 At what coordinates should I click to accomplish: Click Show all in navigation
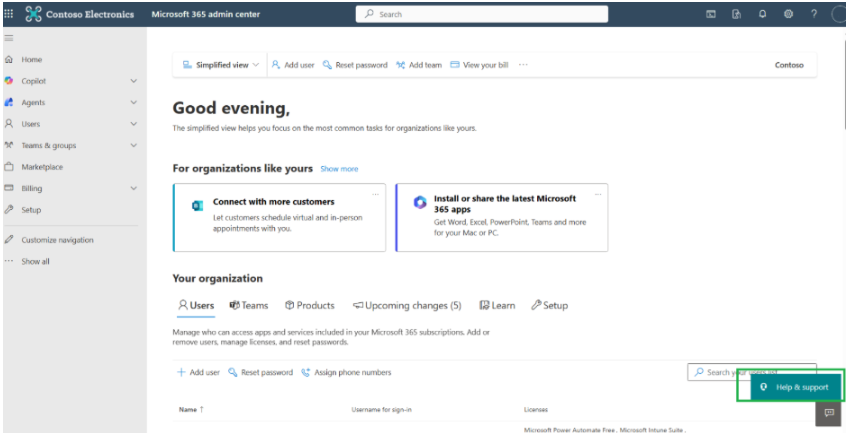(36, 262)
